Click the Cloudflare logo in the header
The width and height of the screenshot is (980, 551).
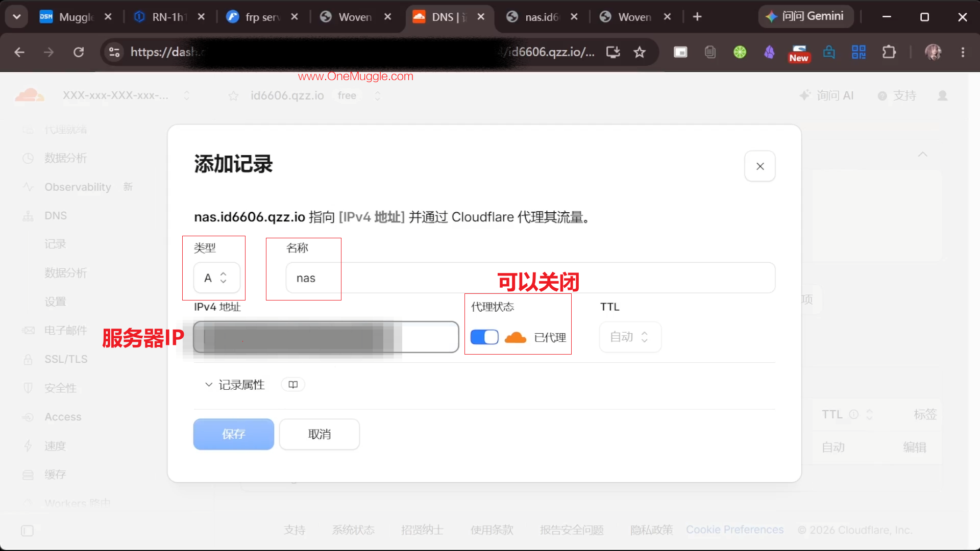pyautogui.click(x=29, y=95)
